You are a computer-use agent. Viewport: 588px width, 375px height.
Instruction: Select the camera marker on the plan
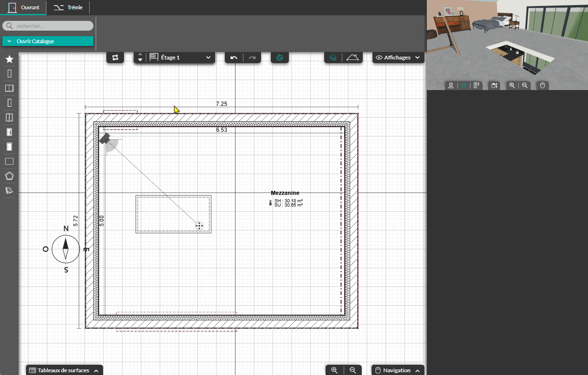tap(105, 138)
